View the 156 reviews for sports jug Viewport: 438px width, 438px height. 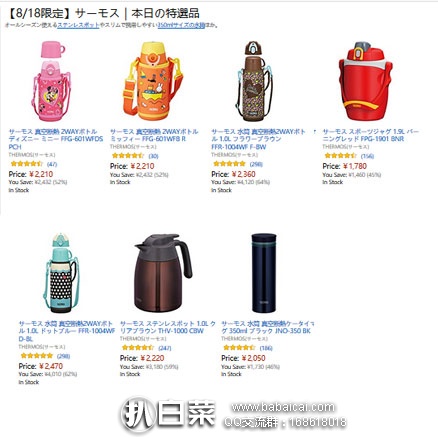367,156
